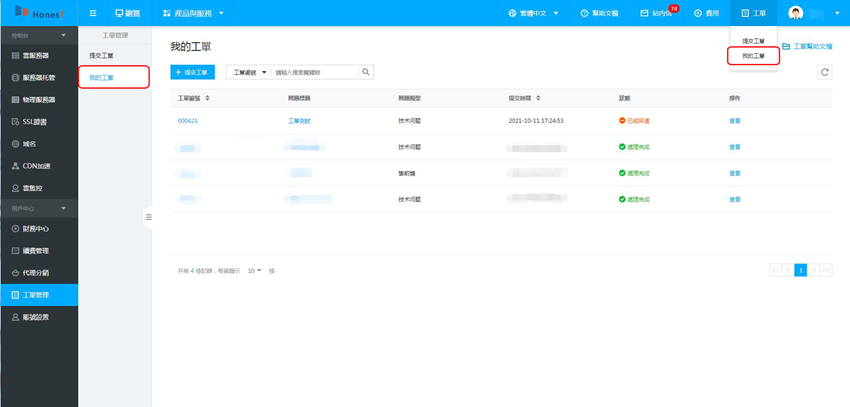The image size is (850, 407).
Task: Click the HonesT logo
Action: tap(40, 12)
